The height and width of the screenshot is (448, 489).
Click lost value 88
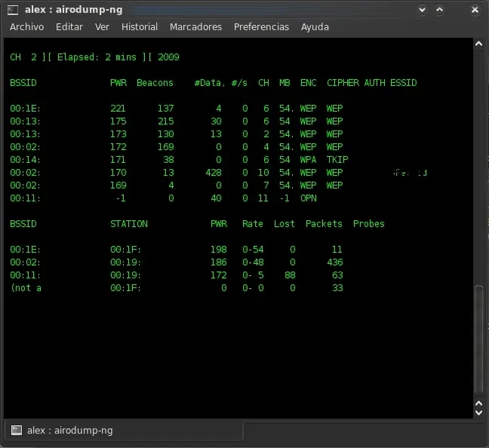click(290, 275)
